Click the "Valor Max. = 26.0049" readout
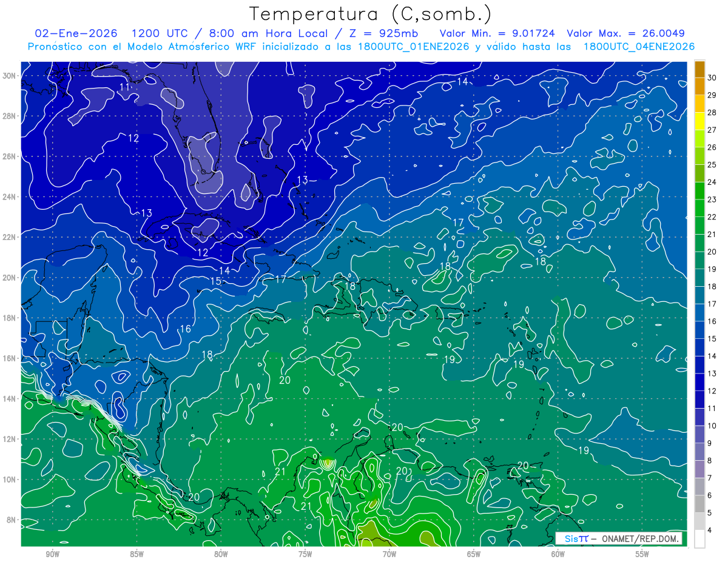The width and height of the screenshot is (728, 562). pyautogui.click(x=625, y=33)
